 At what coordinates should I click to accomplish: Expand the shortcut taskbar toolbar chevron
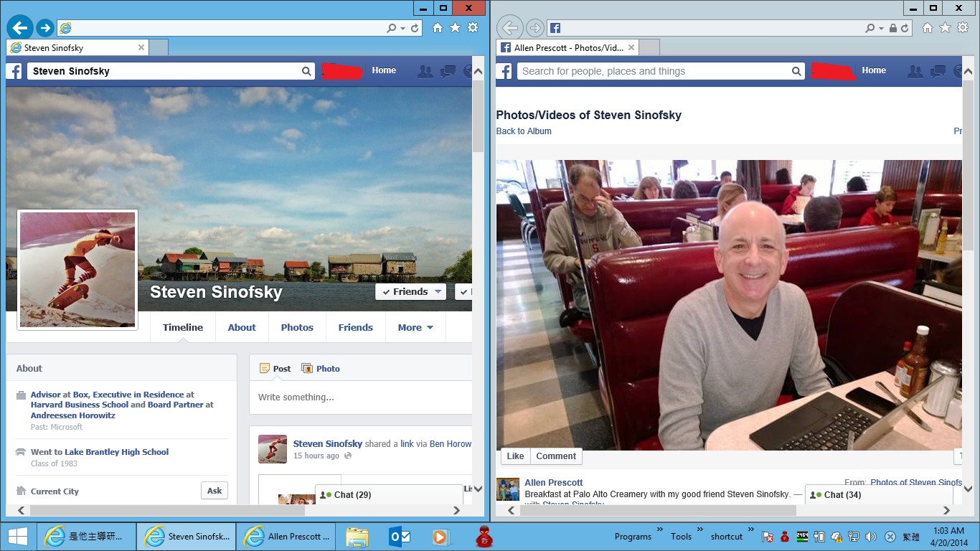point(750,530)
